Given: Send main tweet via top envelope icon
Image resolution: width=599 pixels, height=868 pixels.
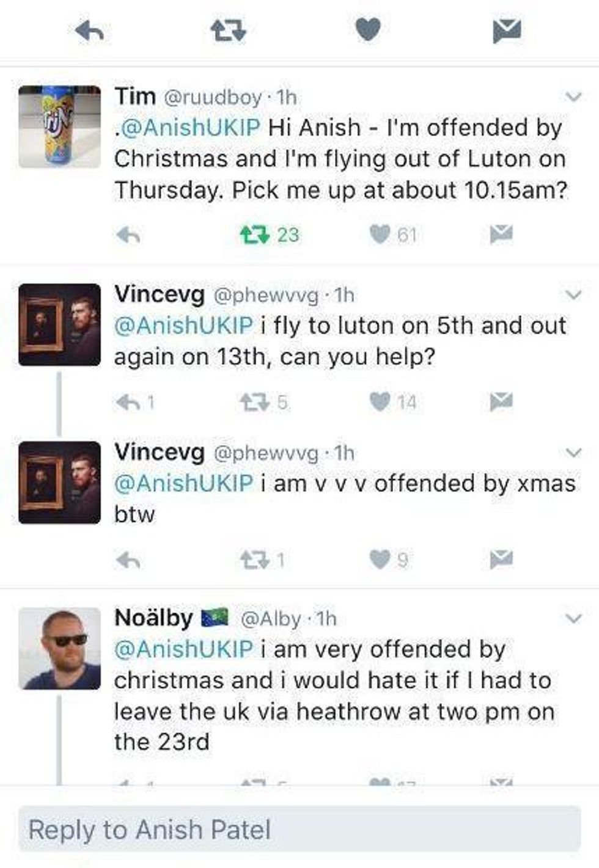Looking at the screenshot, I should pyautogui.click(x=507, y=30).
